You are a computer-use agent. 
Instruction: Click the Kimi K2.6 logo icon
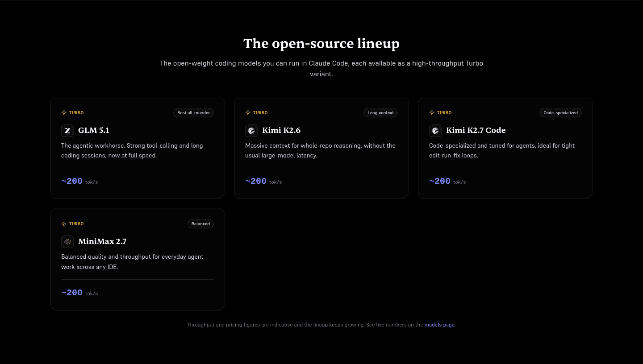tap(251, 131)
